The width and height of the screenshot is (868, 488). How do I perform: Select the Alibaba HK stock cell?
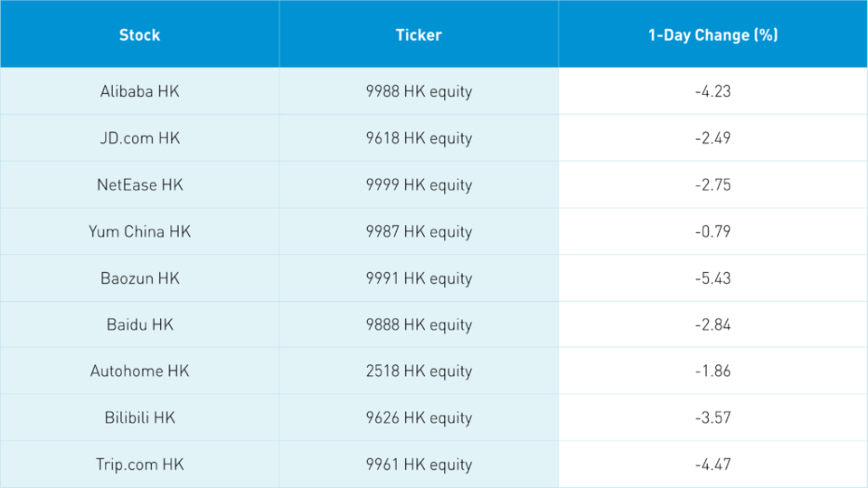pos(139,91)
